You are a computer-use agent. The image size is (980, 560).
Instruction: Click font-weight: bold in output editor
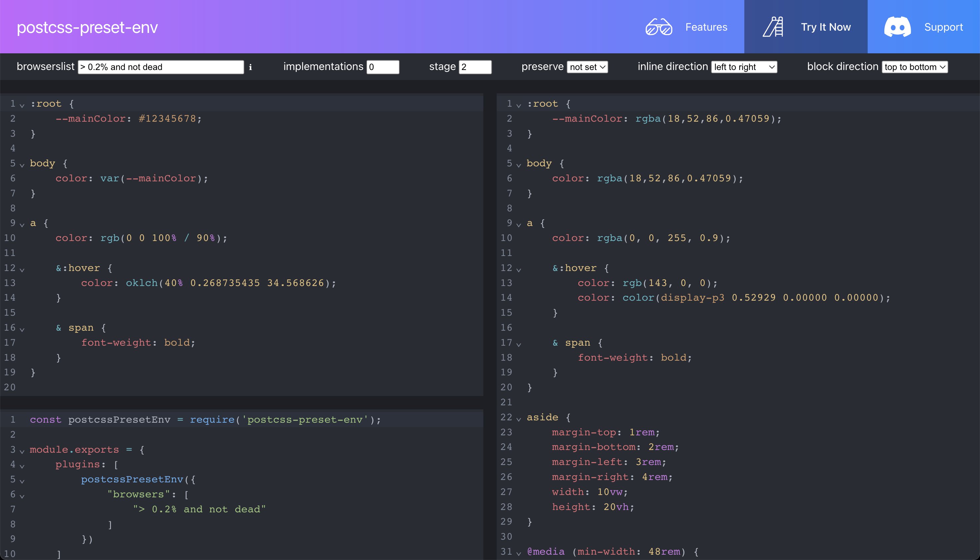coord(635,357)
